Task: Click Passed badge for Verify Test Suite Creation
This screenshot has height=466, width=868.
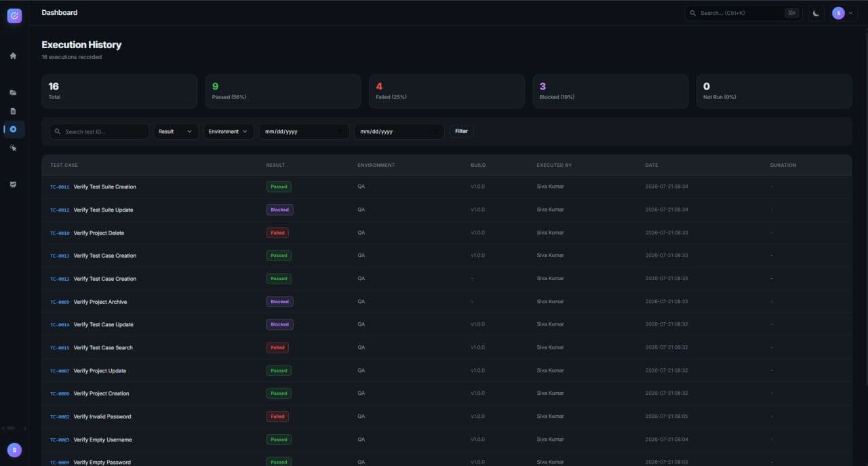Action: [279, 187]
